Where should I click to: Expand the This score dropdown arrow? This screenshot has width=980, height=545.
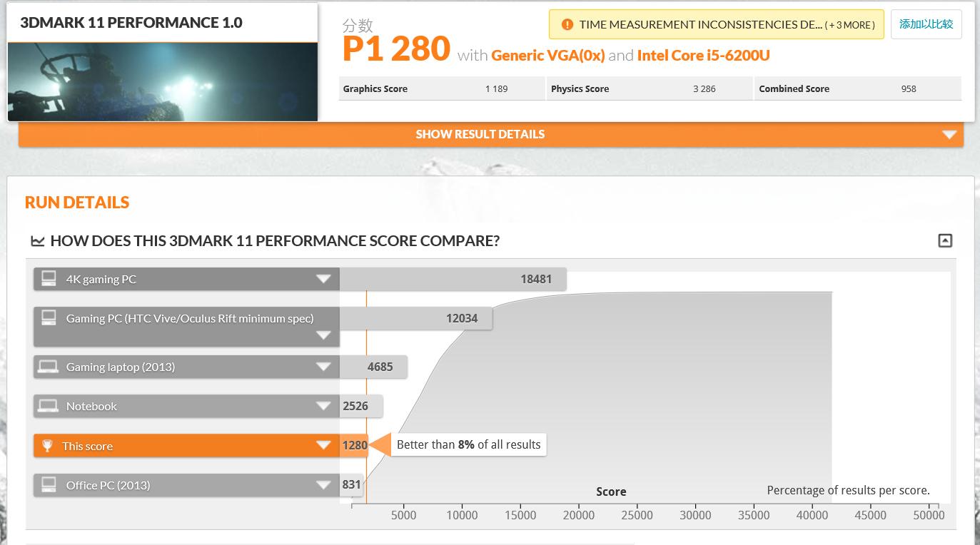click(x=324, y=446)
